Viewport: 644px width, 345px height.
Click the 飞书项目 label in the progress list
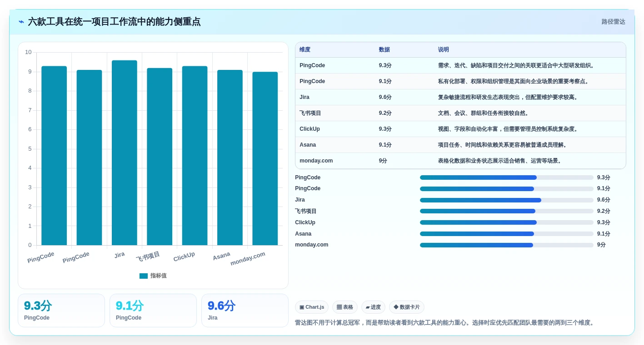(306, 211)
